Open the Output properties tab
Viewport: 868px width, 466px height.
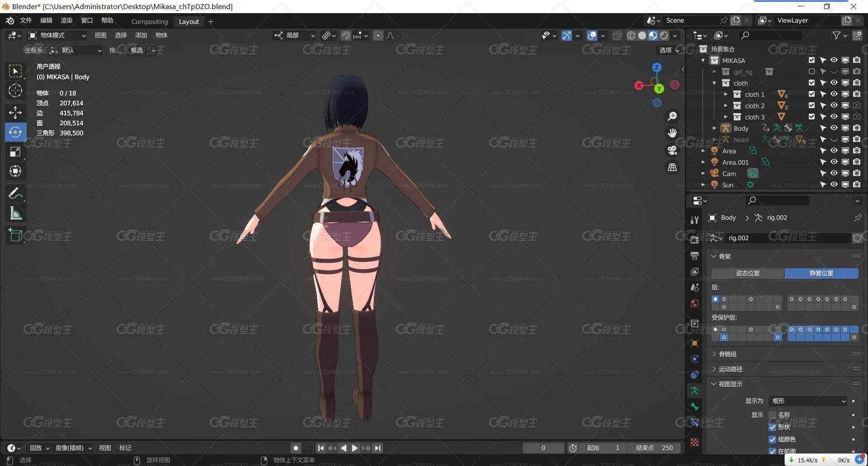pyautogui.click(x=695, y=256)
